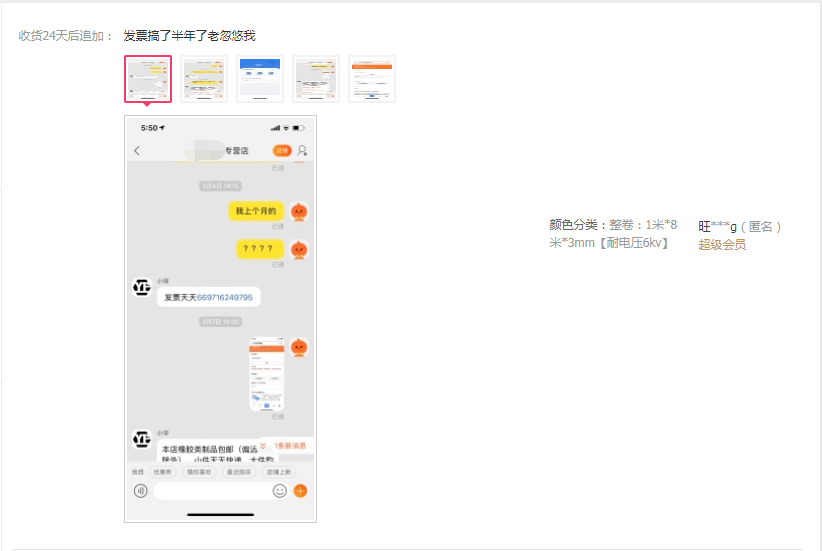Image resolution: width=822 pixels, height=551 pixels.
Task: Open the fifth thumbnail with orange header
Action: pos(372,79)
